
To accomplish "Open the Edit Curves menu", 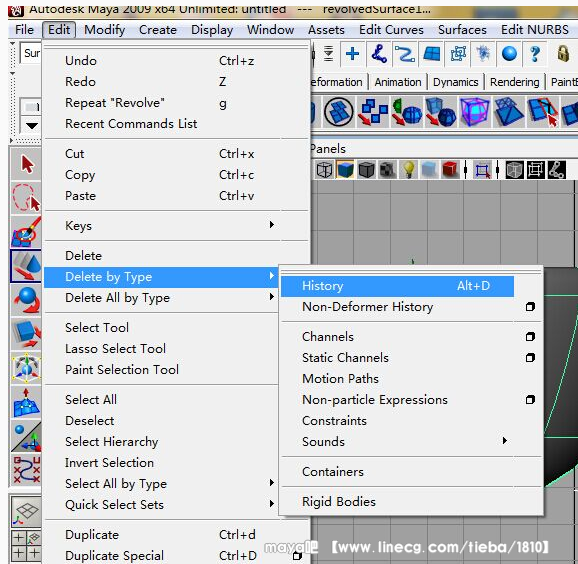I will [391, 29].
